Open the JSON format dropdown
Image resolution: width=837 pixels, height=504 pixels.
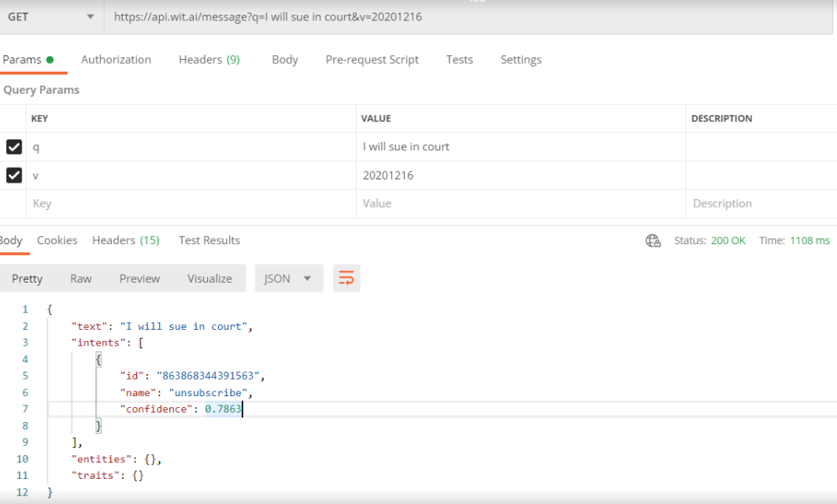(289, 278)
